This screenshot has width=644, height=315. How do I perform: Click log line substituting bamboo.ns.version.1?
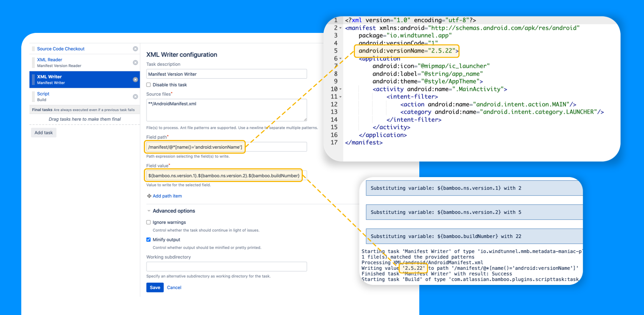point(474,188)
